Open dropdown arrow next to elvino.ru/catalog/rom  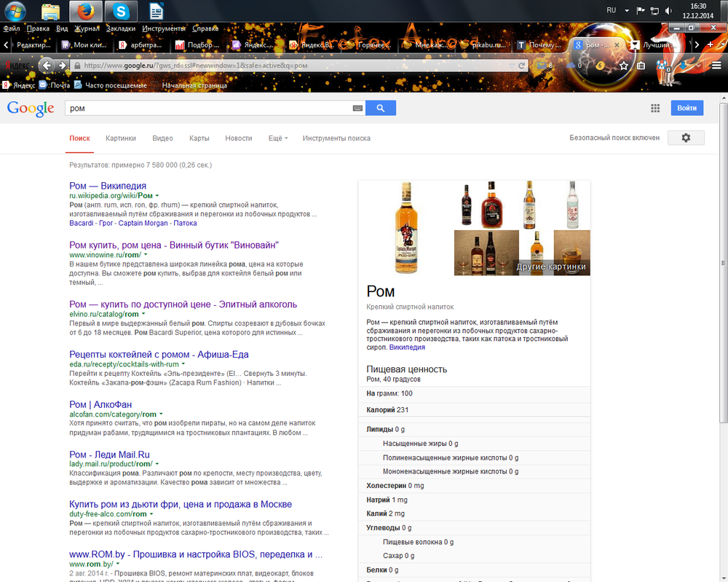pos(143,314)
